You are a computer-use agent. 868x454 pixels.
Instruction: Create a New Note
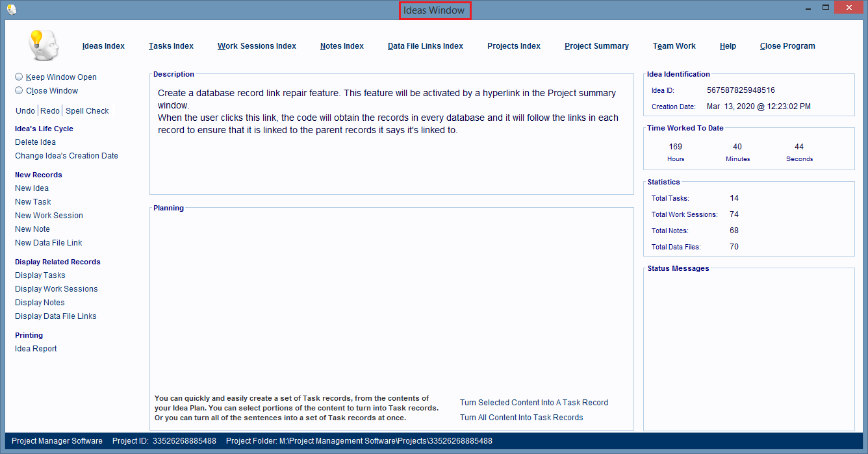(x=32, y=229)
